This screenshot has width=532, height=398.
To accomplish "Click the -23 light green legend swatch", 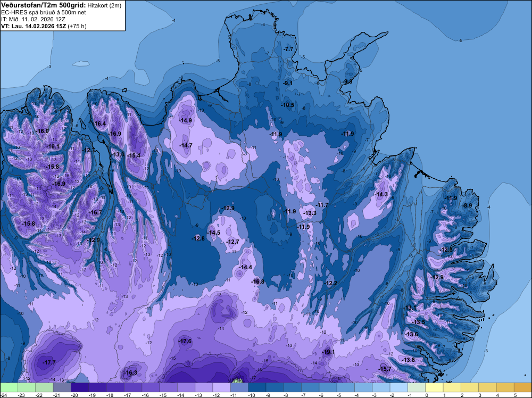I will click(27, 387).
